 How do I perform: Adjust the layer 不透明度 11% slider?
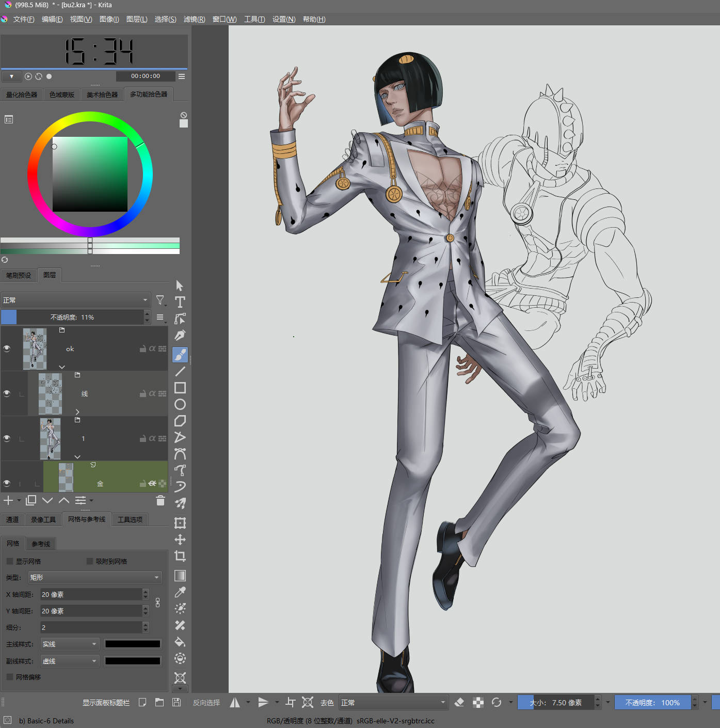[x=72, y=317]
